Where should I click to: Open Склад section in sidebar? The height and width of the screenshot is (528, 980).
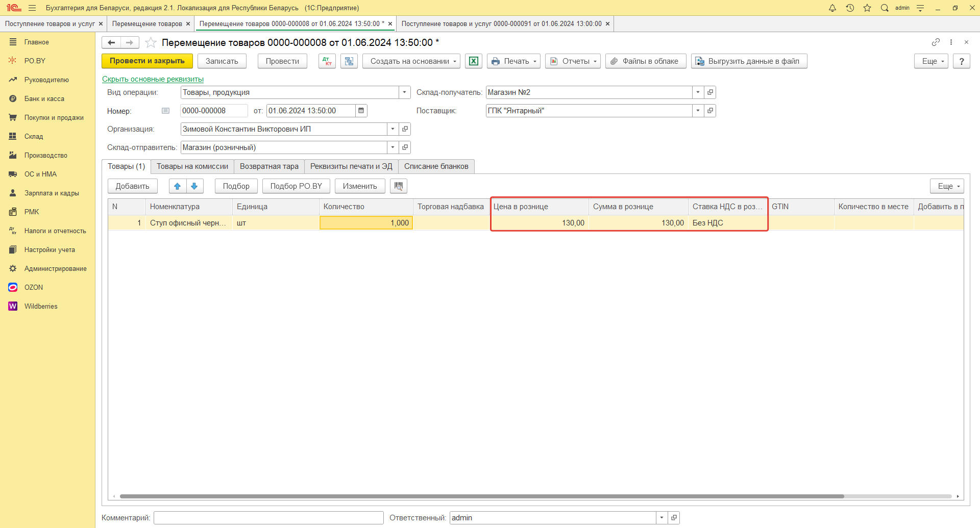click(34, 136)
